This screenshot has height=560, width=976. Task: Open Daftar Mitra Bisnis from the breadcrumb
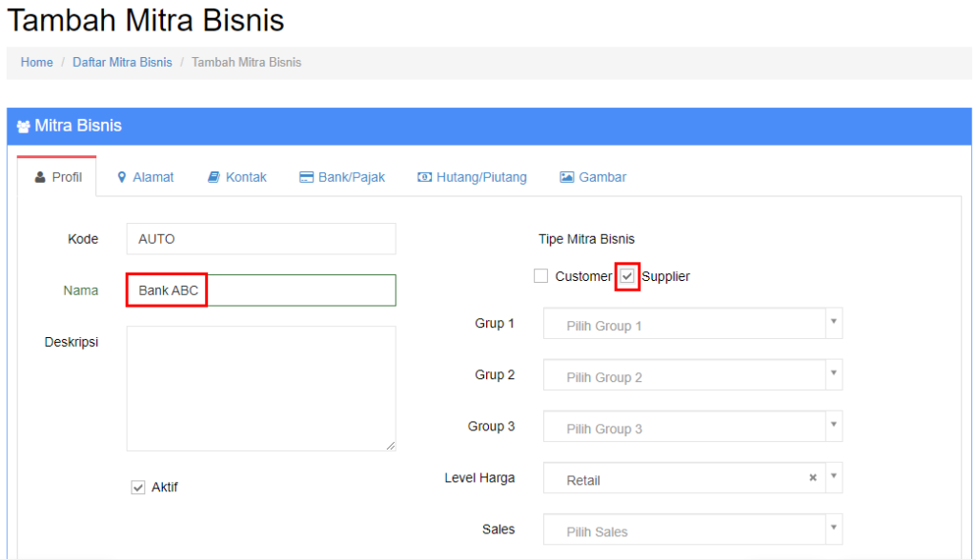point(122,62)
